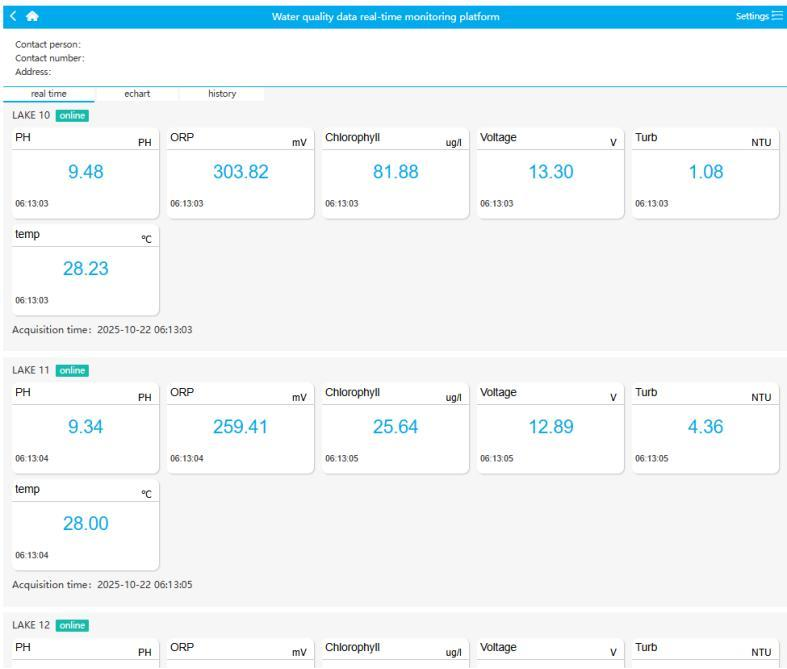Click LAKE 11 Chlorophyll timestamp 06:13:05

pyautogui.click(x=342, y=458)
